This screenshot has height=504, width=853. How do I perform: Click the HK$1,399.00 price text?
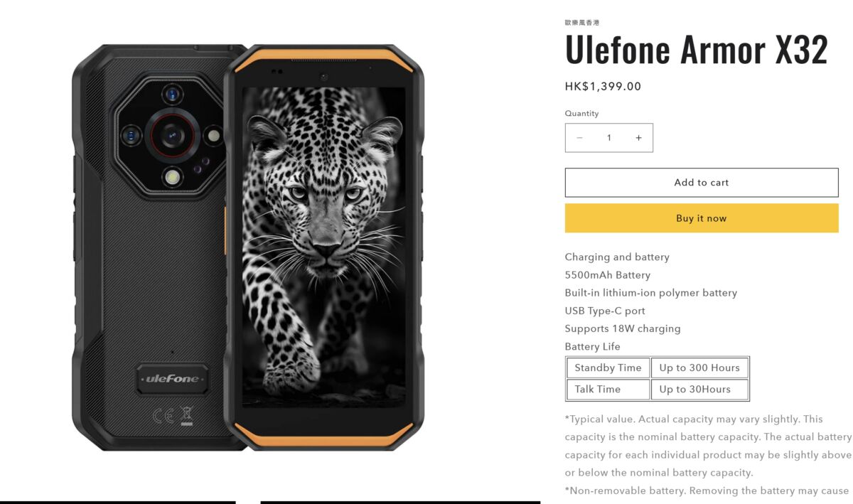(x=603, y=87)
